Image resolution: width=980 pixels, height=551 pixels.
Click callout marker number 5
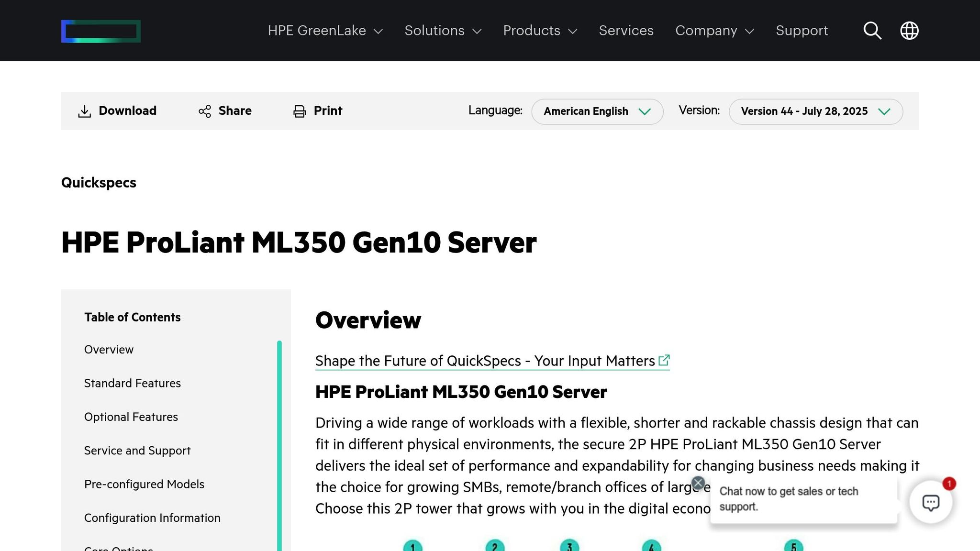click(x=793, y=546)
